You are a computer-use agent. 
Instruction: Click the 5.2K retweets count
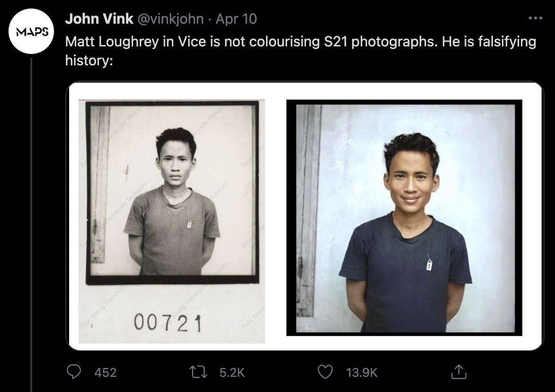pyautogui.click(x=232, y=372)
